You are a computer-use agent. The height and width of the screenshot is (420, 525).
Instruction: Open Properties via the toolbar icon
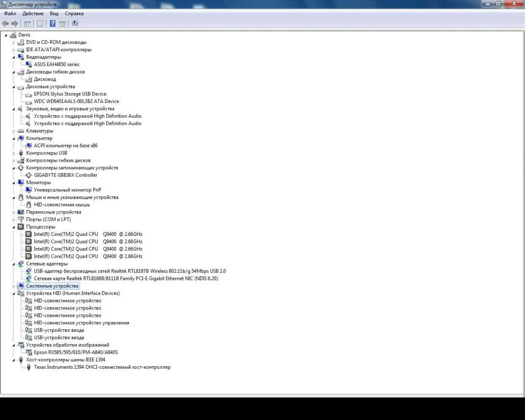click(x=40, y=24)
